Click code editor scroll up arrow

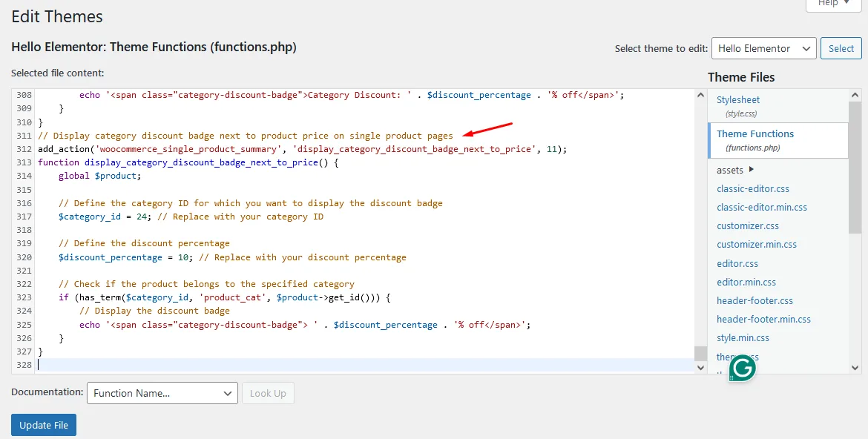pos(701,95)
